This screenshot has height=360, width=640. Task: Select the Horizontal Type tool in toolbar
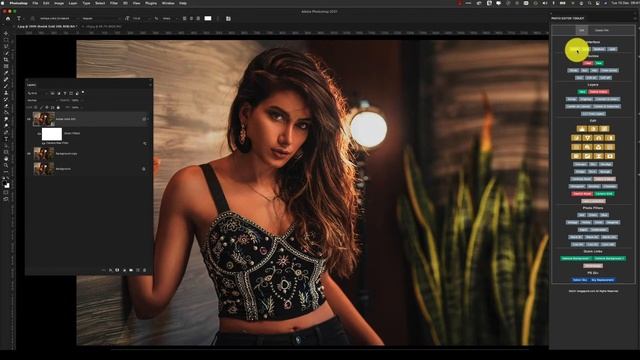(x=6, y=138)
